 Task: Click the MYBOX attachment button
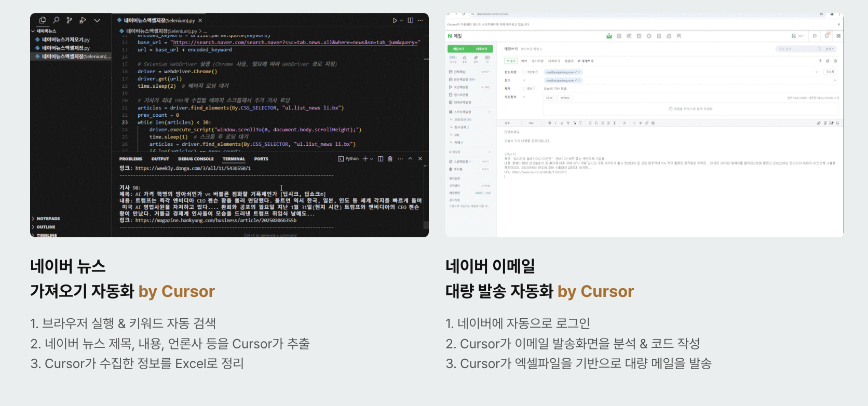point(565,98)
